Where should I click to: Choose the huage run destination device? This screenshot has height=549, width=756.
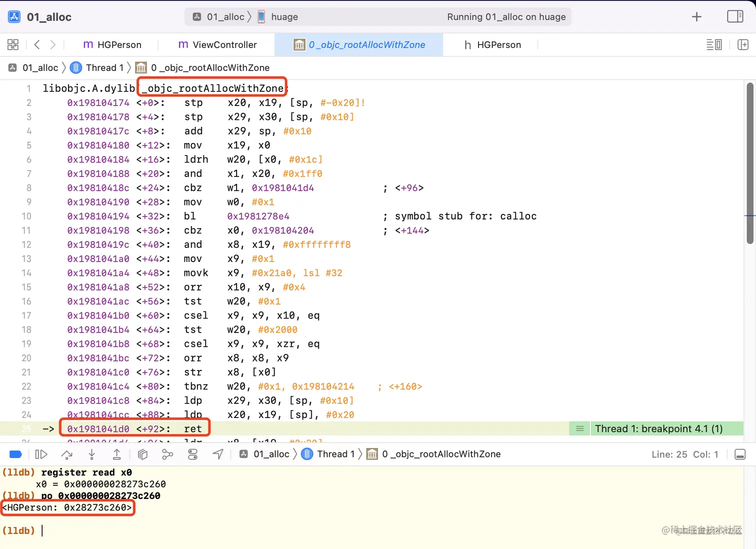tap(278, 17)
